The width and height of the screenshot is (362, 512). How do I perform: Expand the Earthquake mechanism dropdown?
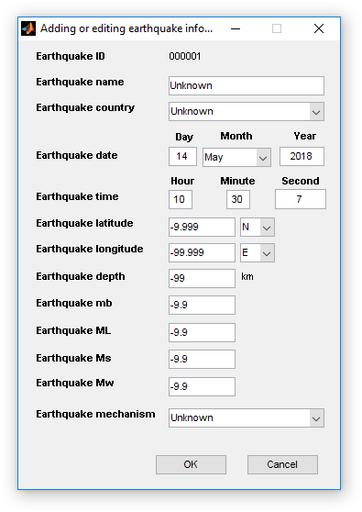coord(246,418)
